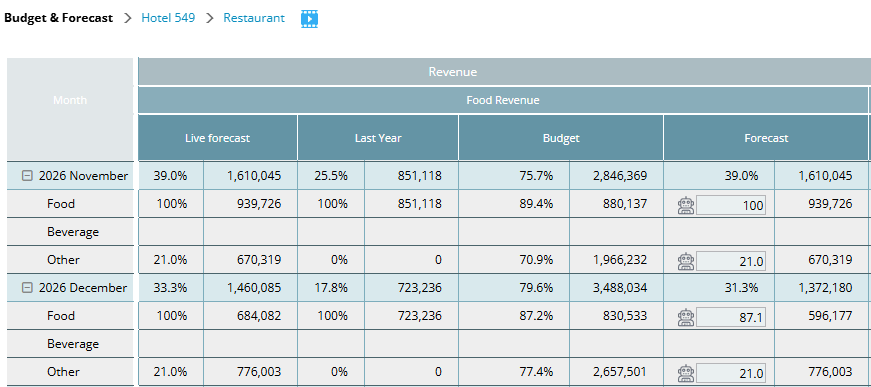Select the Beverage row label under November
This screenshot has width=871, height=387.
(x=73, y=232)
